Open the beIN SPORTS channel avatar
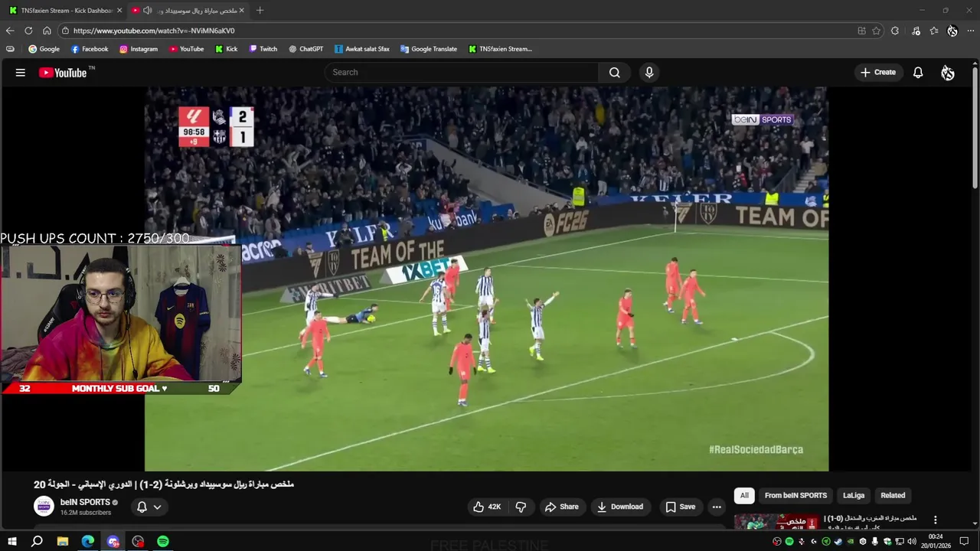This screenshot has width=980, height=551. (44, 506)
